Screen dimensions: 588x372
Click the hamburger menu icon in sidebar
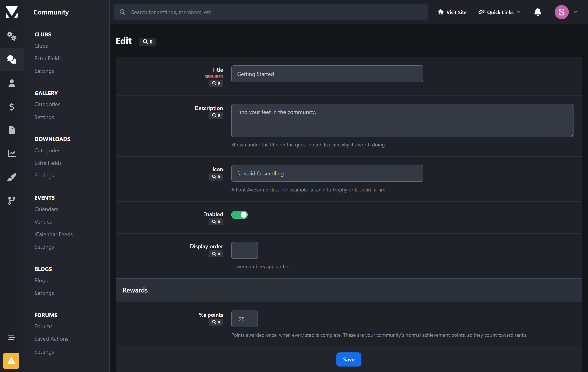pos(11,337)
